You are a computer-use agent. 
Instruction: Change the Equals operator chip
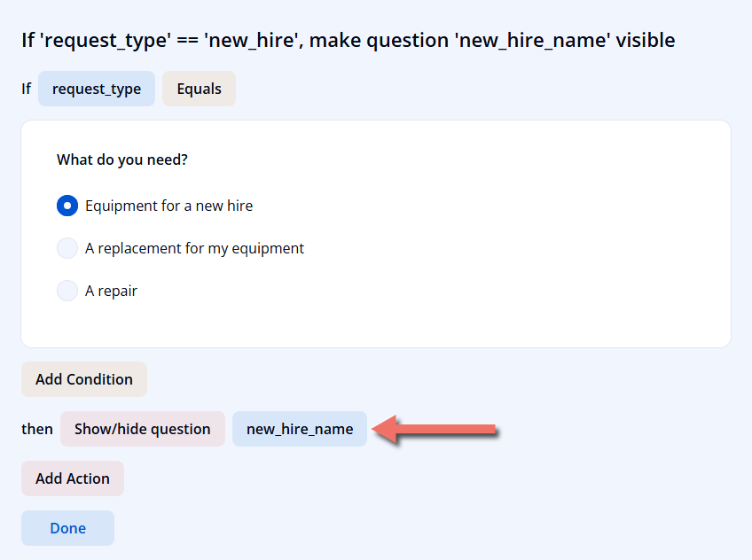[199, 89]
